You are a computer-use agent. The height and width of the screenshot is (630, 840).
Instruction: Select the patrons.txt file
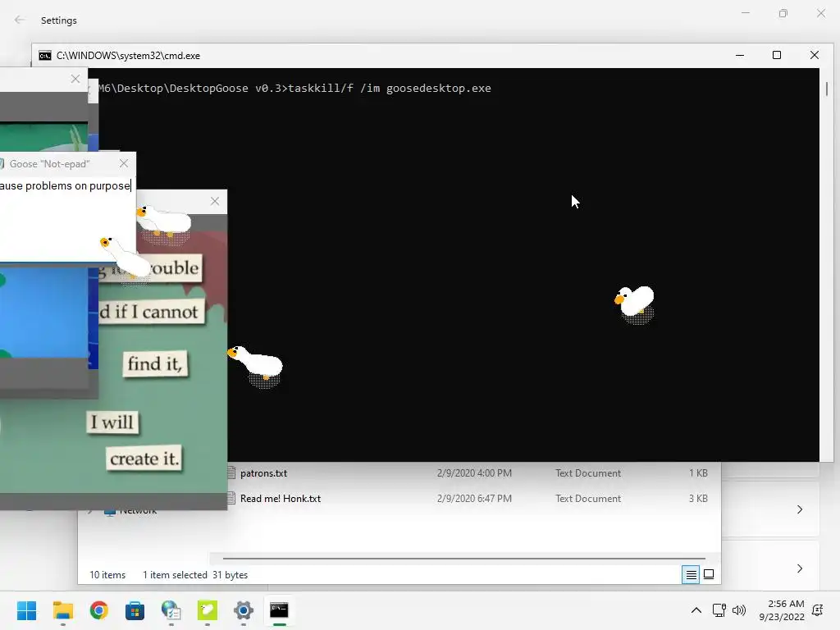263,473
